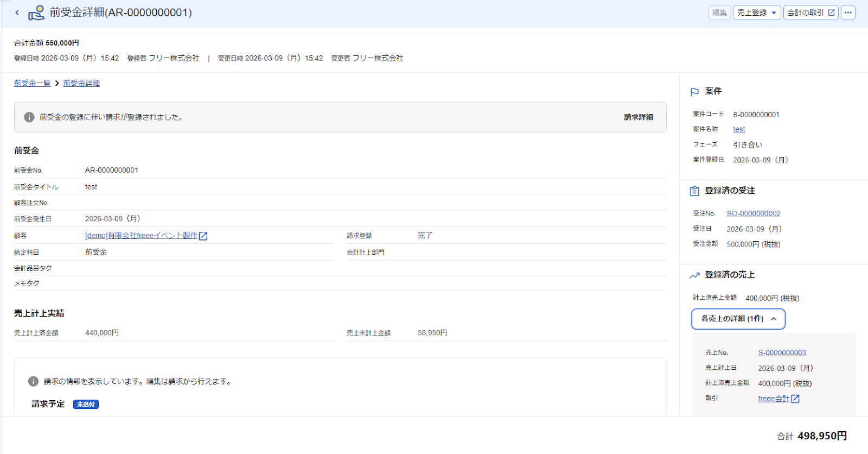Open sales link S-0000000003

pyautogui.click(x=782, y=352)
